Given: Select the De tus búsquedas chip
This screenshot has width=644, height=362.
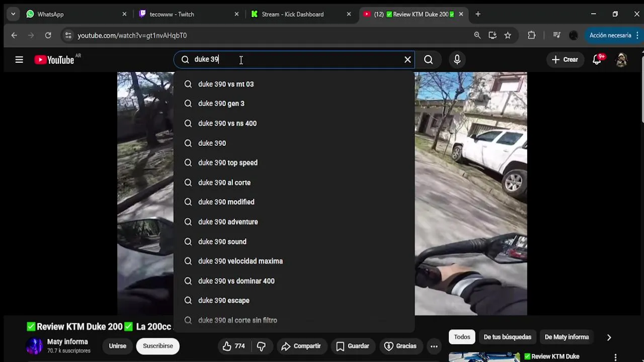Looking at the screenshot, I should coord(507,337).
